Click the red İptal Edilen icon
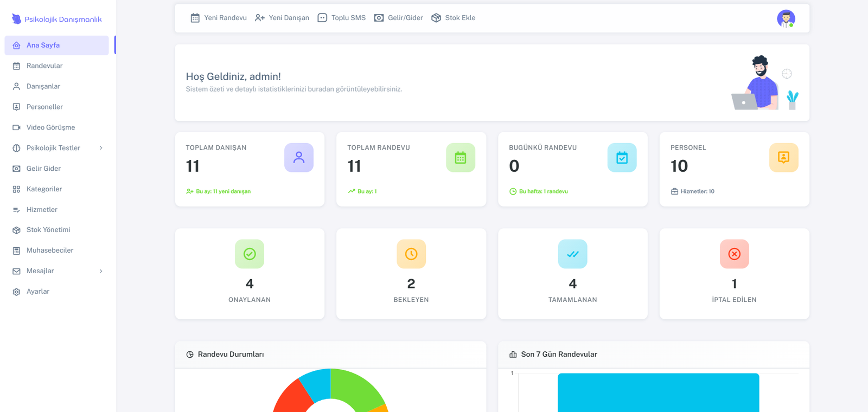This screenshot has height=412, width=868. tap(734, 254)
